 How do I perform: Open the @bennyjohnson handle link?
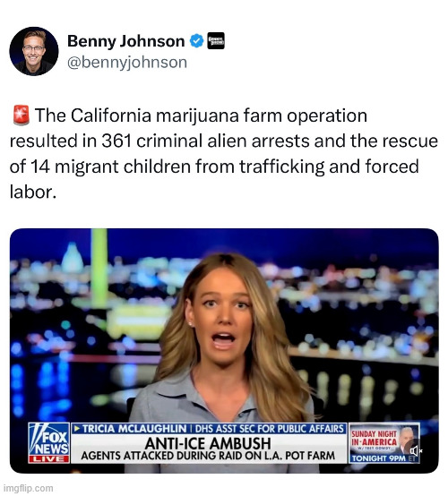click(x=127, y=63)
